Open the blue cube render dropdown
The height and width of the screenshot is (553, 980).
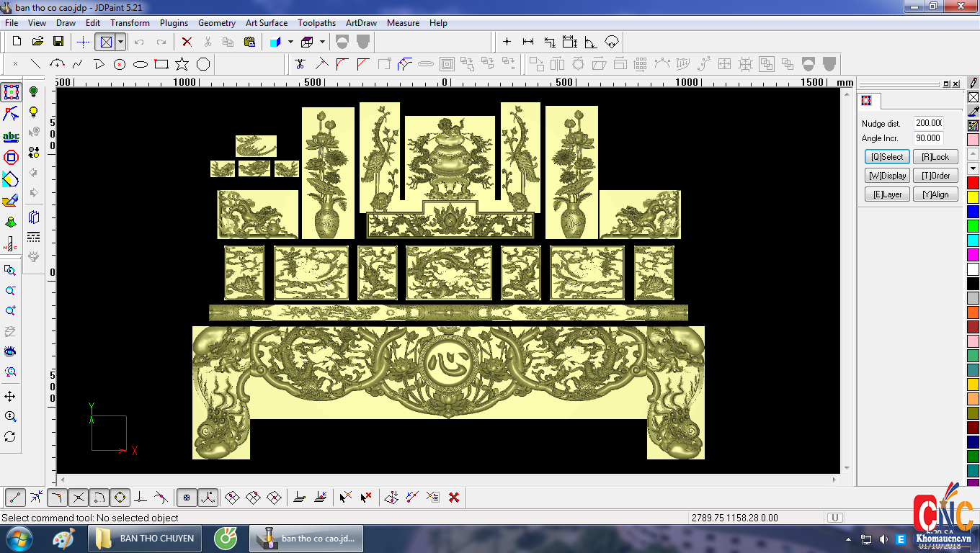tap(290, 42)
